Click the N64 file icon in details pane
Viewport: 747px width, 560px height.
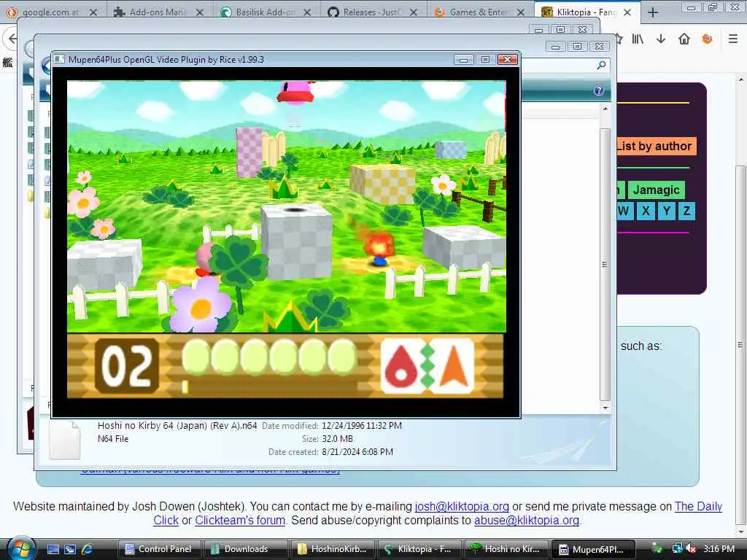[65, 440]
